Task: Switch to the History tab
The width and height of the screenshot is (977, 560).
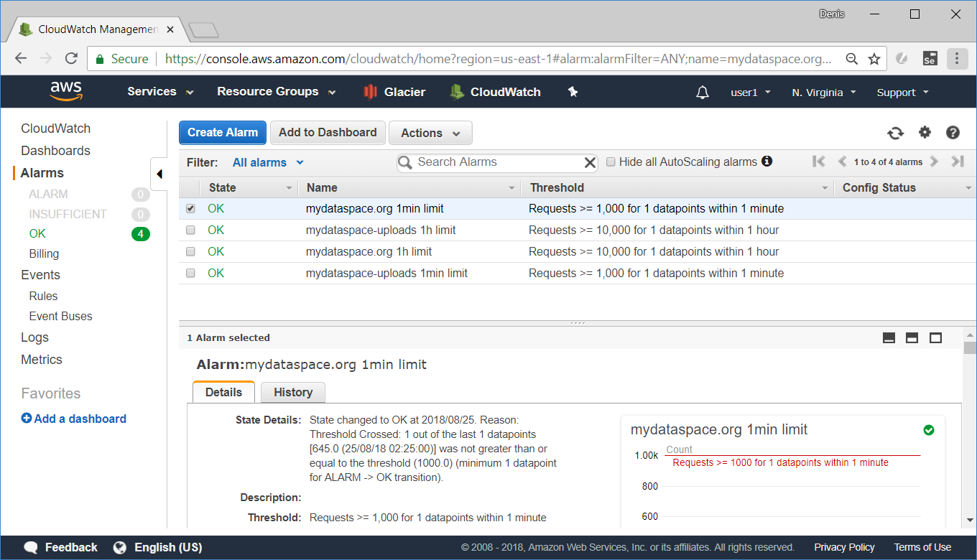Action: click(292, 392)
